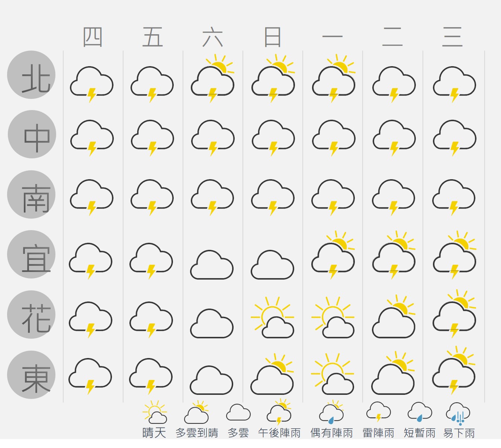501x448 pixels.
Task: Choose the 南 region circle
Action: (31, 194)
